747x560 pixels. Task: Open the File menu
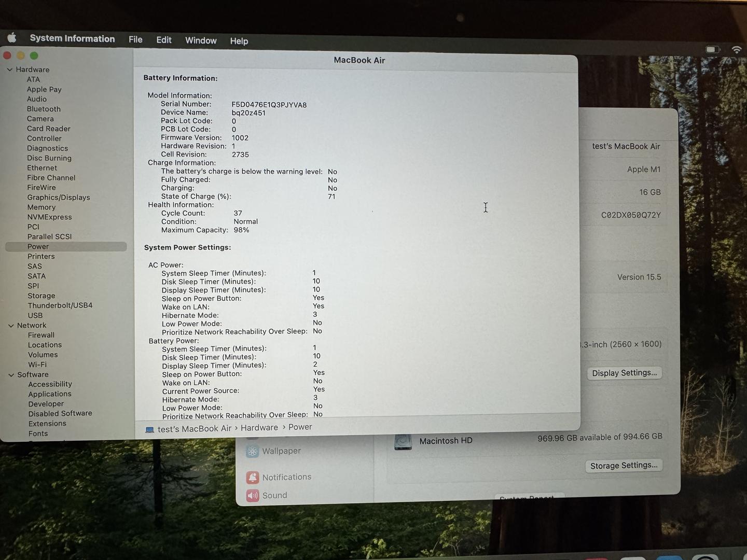coord(135,39)
